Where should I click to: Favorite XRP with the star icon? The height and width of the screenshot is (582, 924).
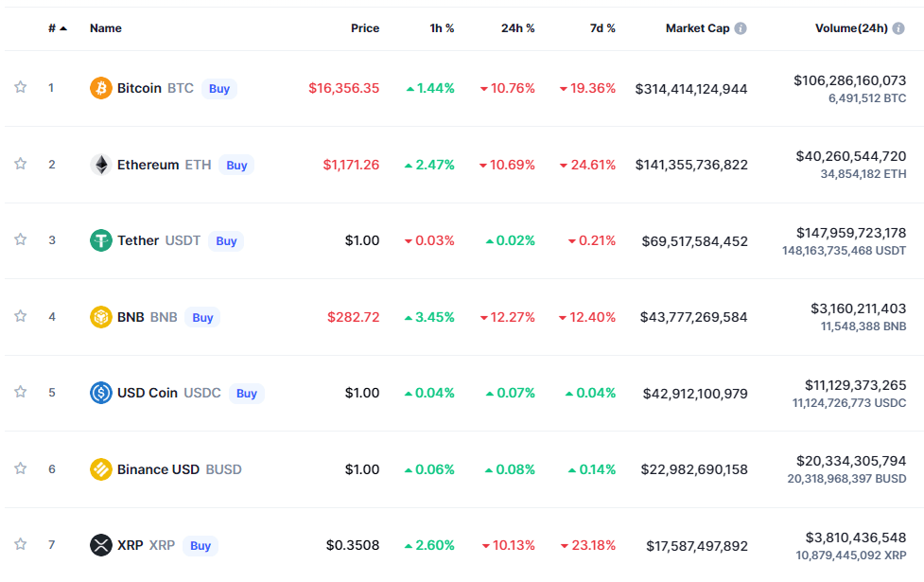20,545
